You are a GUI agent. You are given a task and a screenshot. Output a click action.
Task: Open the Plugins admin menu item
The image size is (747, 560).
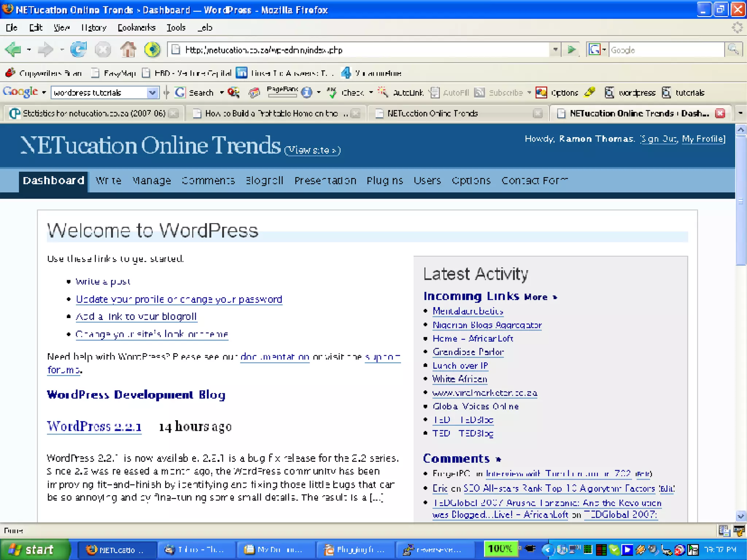pos(384,181)
